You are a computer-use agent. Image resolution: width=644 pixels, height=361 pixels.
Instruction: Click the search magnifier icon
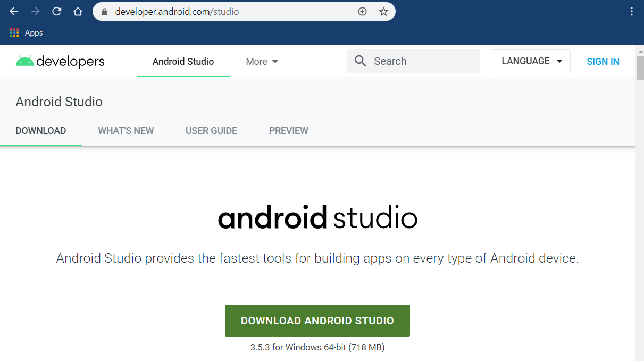(361, 61)
